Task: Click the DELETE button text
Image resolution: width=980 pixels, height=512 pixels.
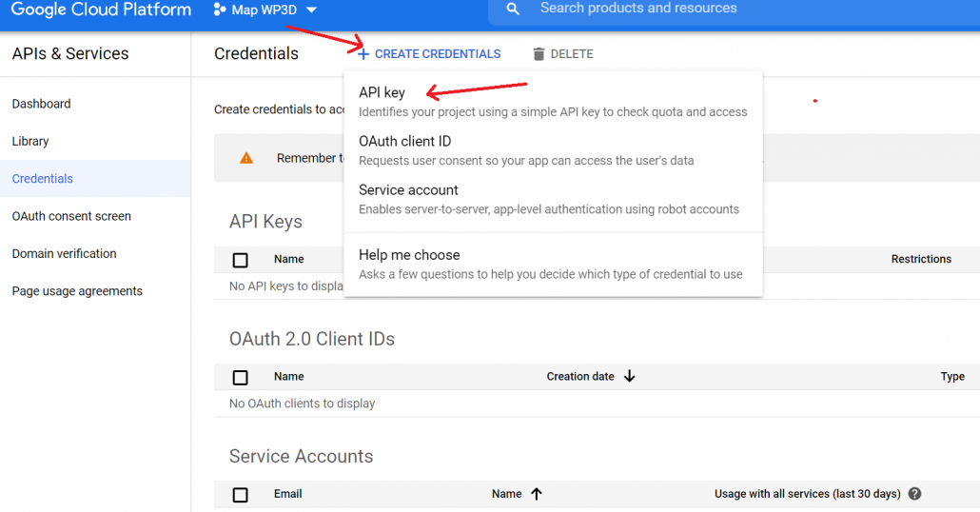Action: pos(572,54)
